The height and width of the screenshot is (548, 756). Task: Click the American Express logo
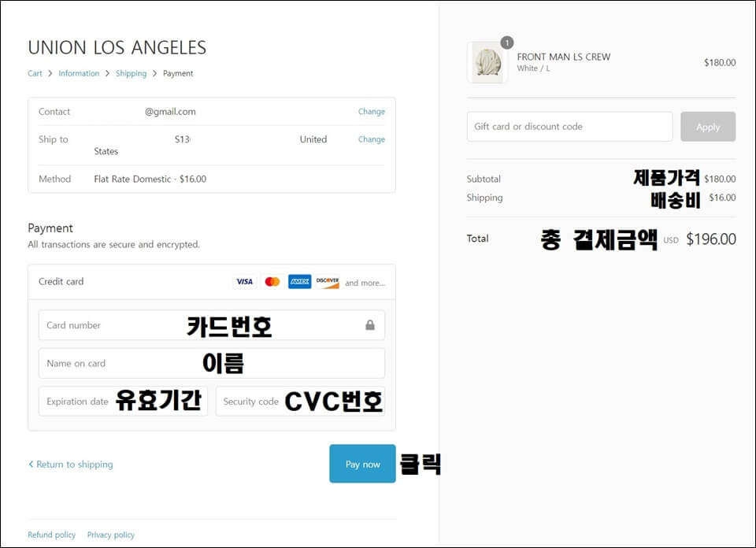tap(300, 281)
